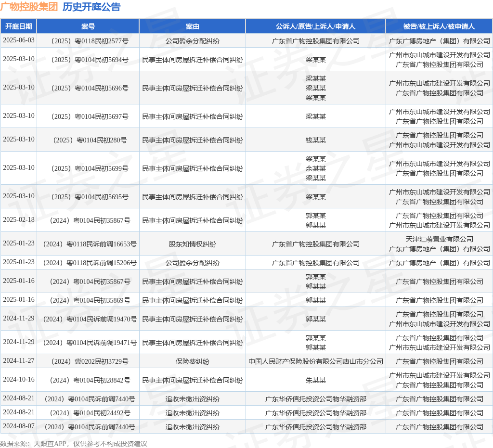Image resolution: width=493 pixels, height=448 pixels.
Task: Click the date cell 2025-06-03
Action: click(x=19, y=40)
